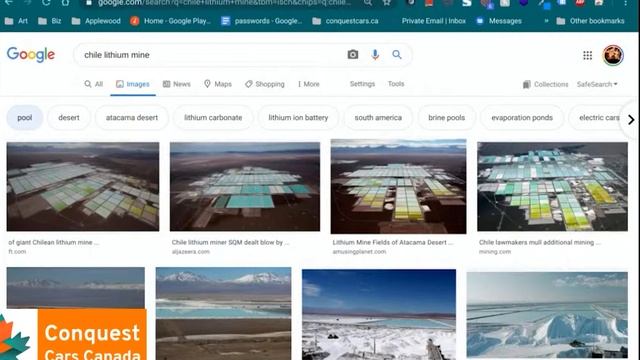Open Collections
The image size is (640, 360).
(x=545, y=84)
